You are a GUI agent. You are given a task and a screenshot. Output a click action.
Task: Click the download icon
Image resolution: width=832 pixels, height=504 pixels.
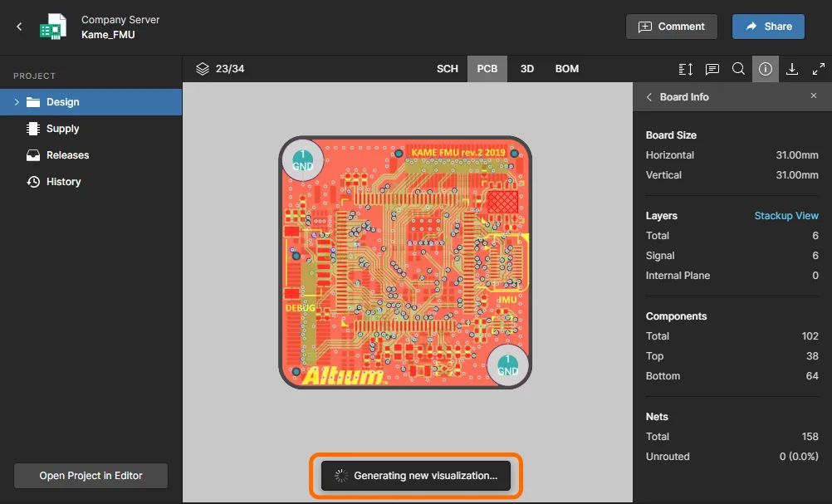(791, 69)
